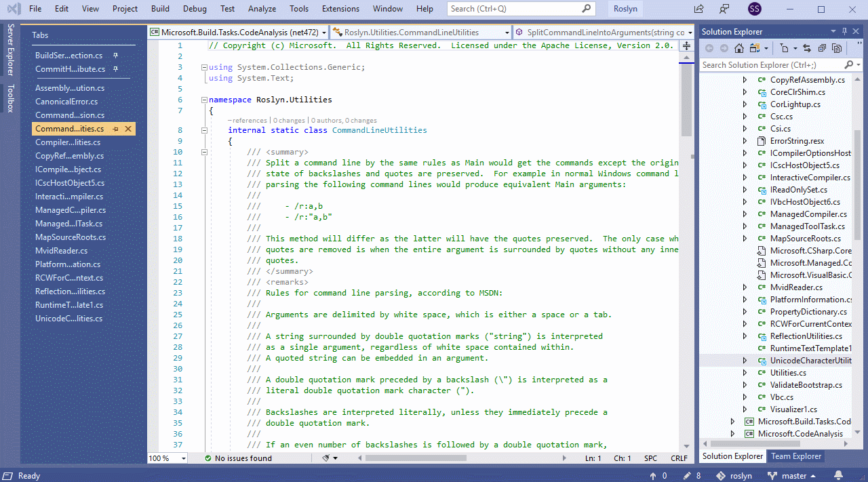Click Show All Files icon in Solution Explorer

[837, 48]
